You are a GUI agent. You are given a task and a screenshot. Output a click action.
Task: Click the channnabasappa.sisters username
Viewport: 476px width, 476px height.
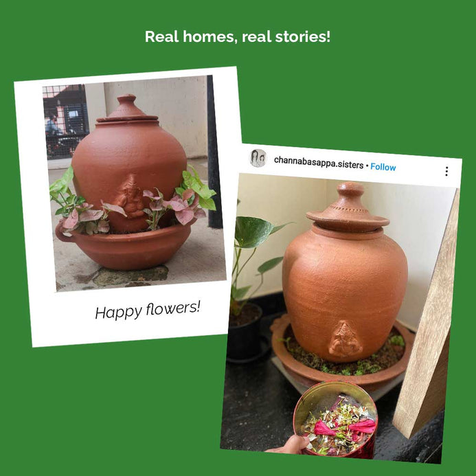(x=319, y=163)
